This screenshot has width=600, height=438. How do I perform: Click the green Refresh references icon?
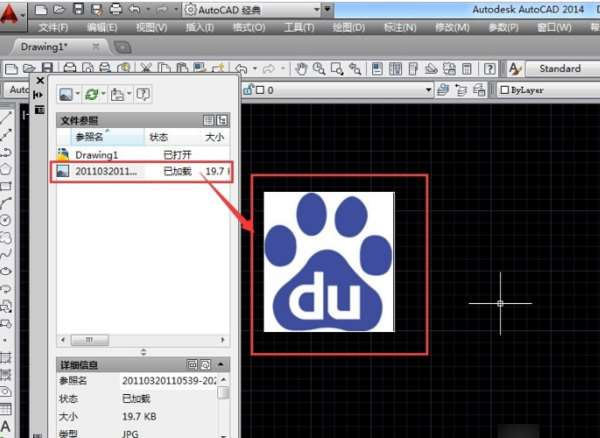(92, 94)
